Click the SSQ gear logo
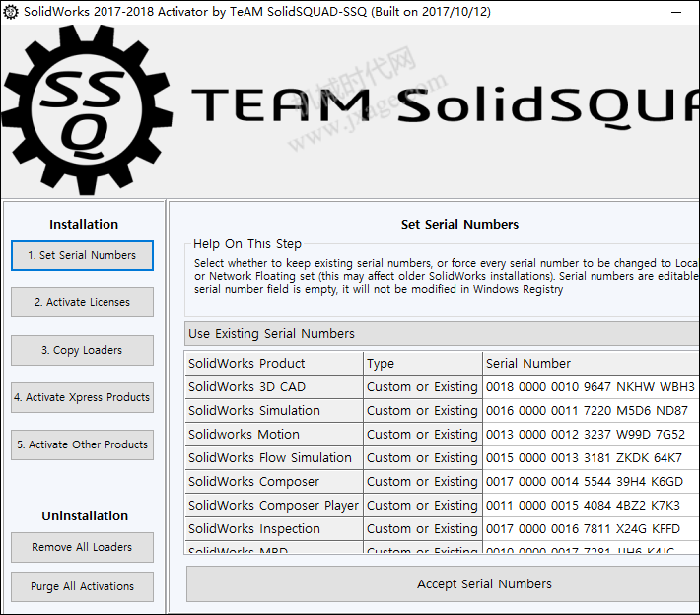700x615 pixels. (87, 110)
